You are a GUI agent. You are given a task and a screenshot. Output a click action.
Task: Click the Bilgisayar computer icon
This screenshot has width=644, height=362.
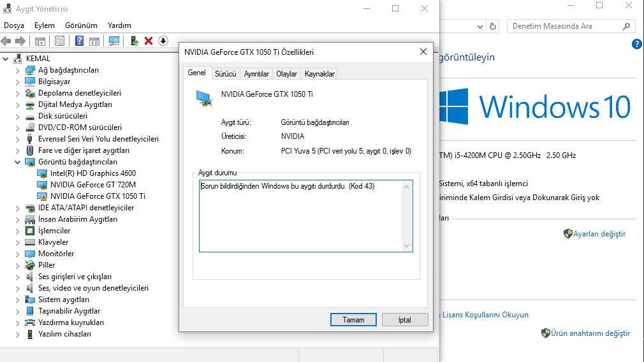(x=29, y=82)
